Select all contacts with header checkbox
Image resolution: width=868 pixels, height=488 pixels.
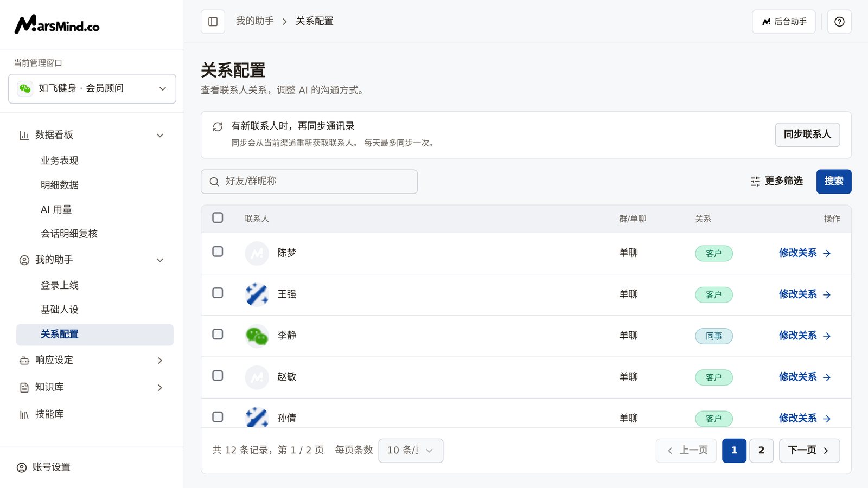tap(218, 217)
